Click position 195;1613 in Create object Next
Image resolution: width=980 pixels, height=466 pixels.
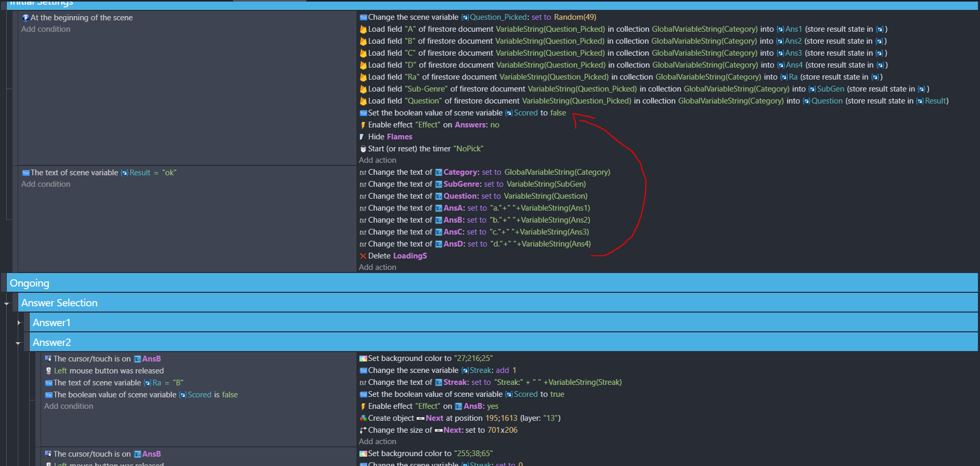coord(501,419)
